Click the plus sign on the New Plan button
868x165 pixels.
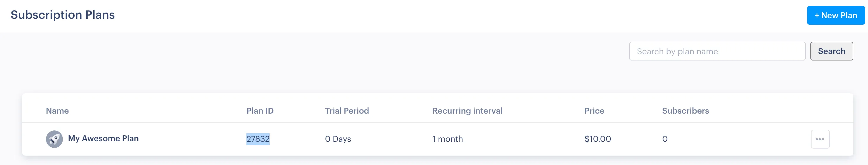coord(817,16)
